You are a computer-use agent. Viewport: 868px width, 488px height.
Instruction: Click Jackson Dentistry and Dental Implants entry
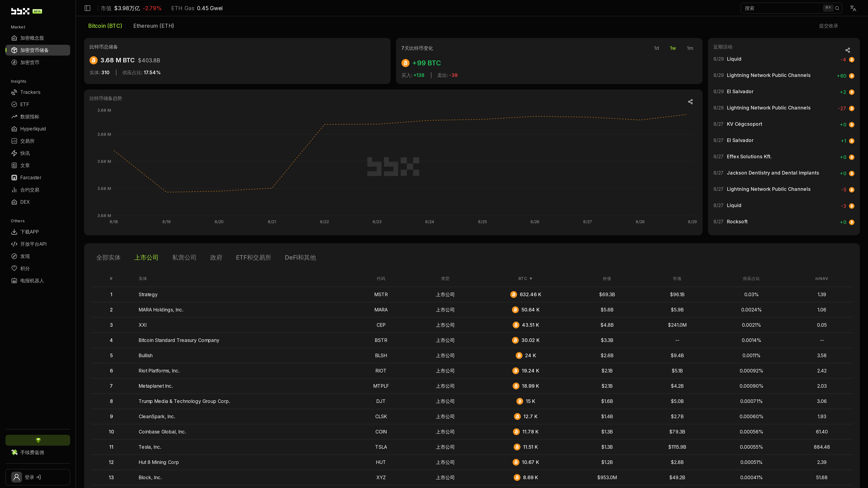(783, 173)
